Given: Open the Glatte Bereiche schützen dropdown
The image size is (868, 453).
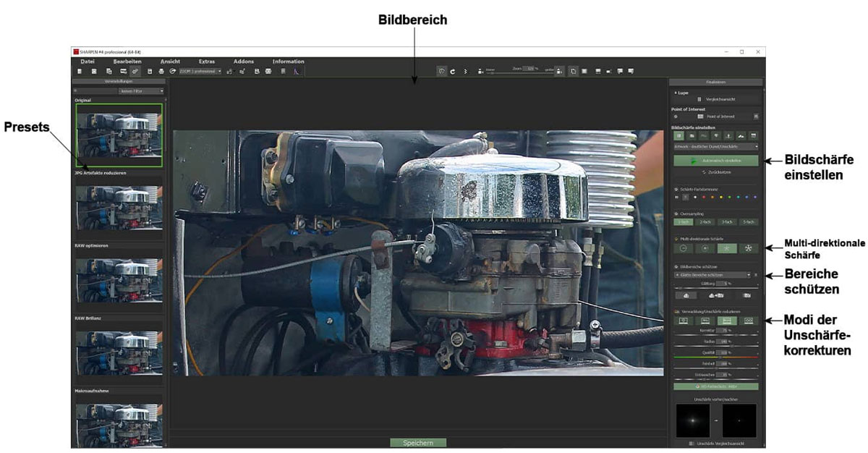Looking at the screenshot, I should (x=712, y=275).
